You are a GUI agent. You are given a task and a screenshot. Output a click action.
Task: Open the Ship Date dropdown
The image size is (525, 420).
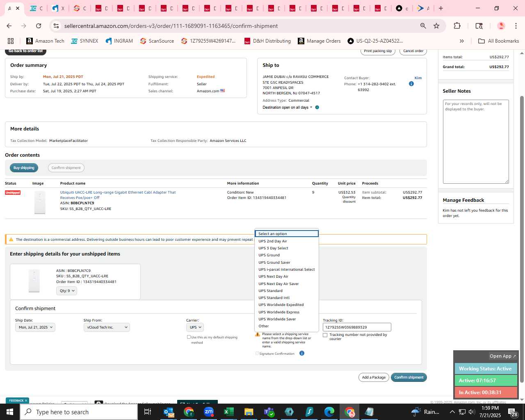pyautogui.click(x=35, y=327)
